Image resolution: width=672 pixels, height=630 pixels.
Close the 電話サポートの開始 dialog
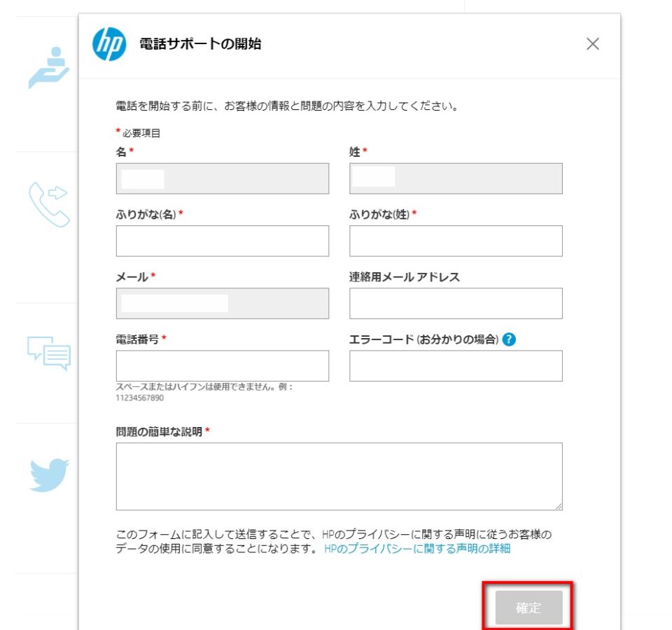click(x=593, y=43)
